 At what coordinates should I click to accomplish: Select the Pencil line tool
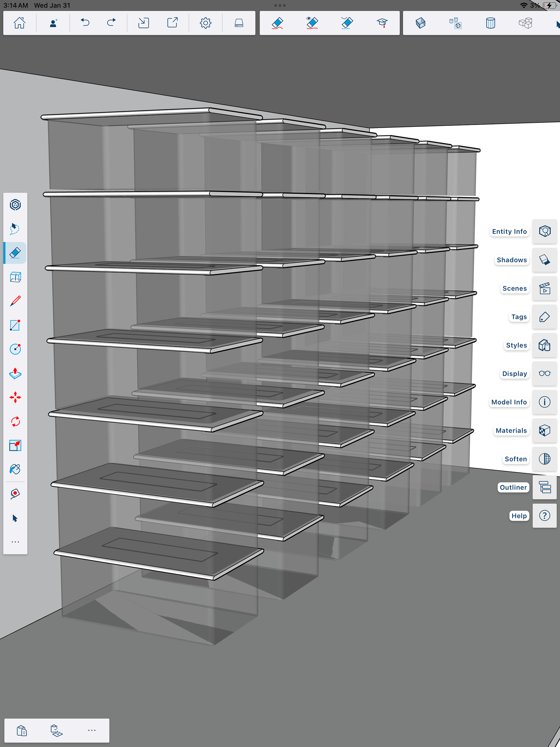(15, 300)
